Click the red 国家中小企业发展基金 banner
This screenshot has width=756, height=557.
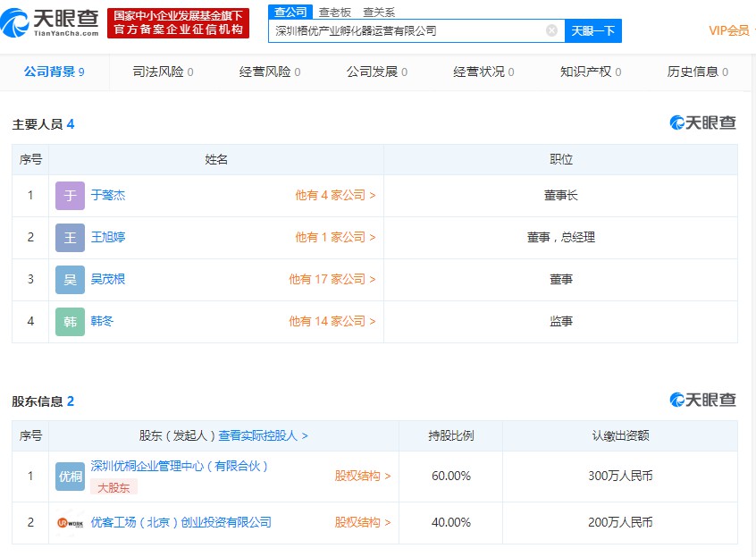point(179,22)
